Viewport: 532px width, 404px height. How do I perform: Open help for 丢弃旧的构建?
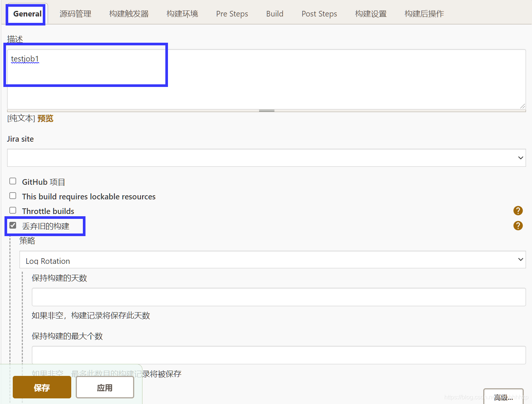(518, 226)
